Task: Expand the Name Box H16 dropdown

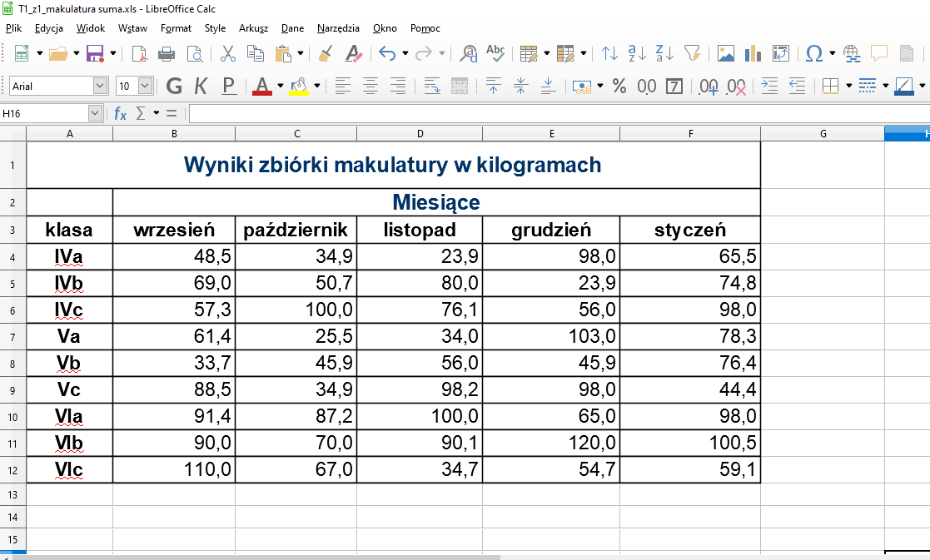Action: (95, 113)
